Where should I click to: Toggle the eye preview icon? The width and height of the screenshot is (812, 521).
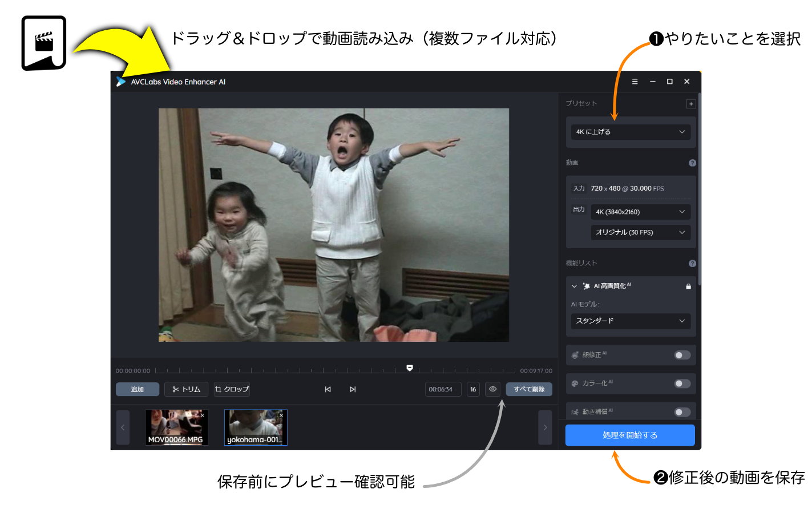(x=492, y=389)
